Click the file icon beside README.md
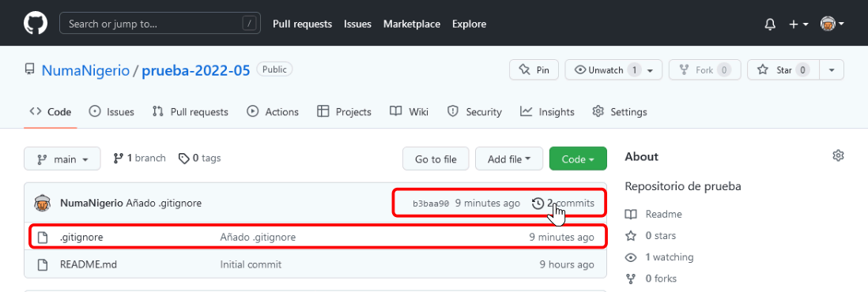868x292 pixels. tap(43, 265)
